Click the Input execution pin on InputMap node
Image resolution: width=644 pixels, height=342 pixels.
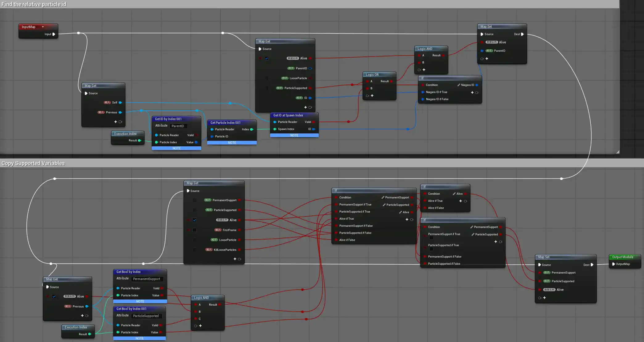coord(54,34)
